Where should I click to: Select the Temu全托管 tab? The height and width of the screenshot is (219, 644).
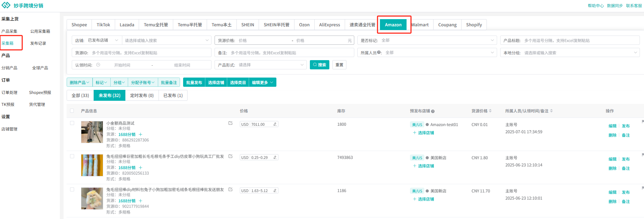(x=156, y=25)
